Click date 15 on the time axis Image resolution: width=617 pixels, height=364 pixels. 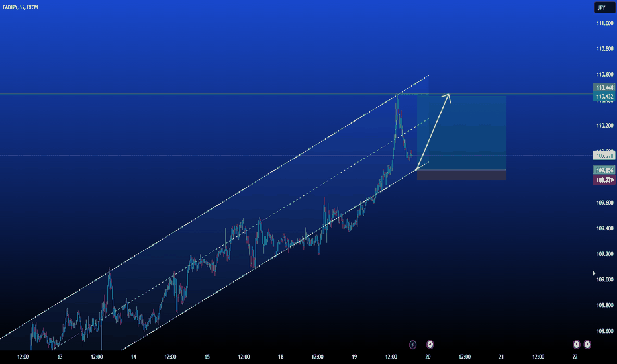[x=207, y=357]
